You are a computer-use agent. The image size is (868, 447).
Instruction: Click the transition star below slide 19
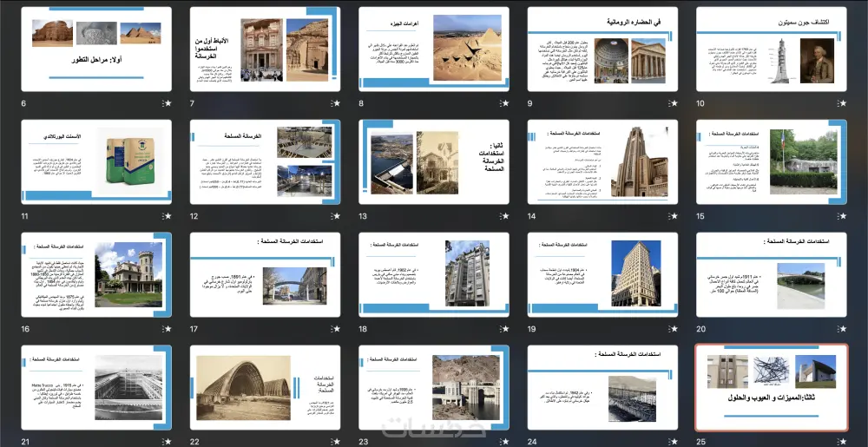tap(673, 329)
